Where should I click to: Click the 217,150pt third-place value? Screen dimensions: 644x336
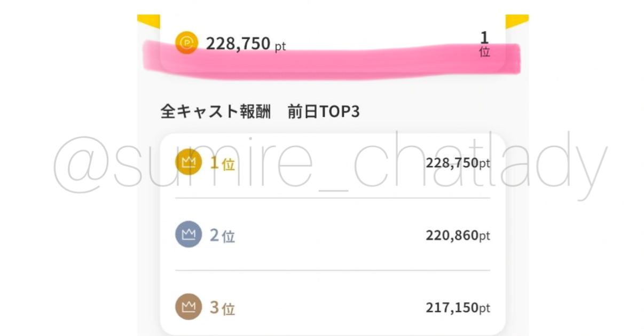[458, 308]
